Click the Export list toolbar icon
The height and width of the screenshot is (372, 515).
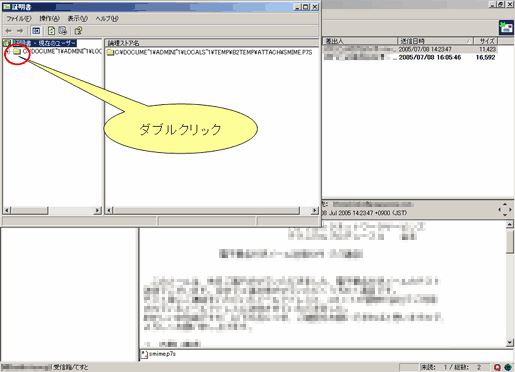click(63, 31)
